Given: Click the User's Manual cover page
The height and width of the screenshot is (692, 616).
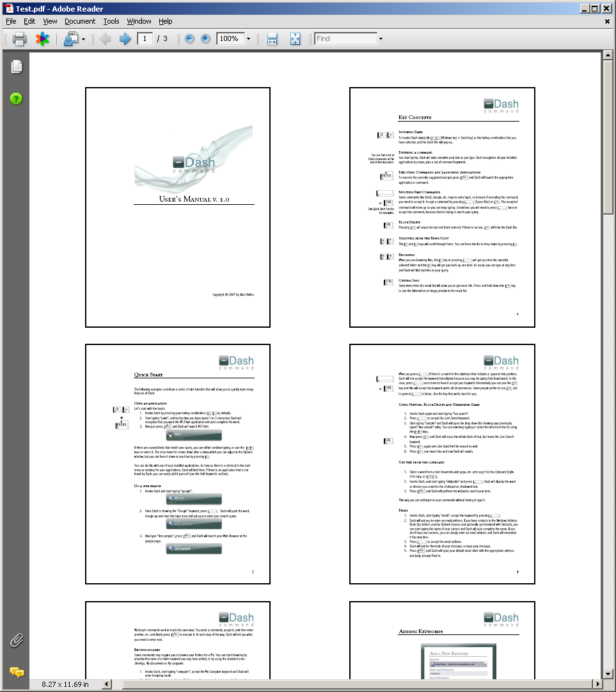Looking at the screenshot, I should [x=178, y=207].
